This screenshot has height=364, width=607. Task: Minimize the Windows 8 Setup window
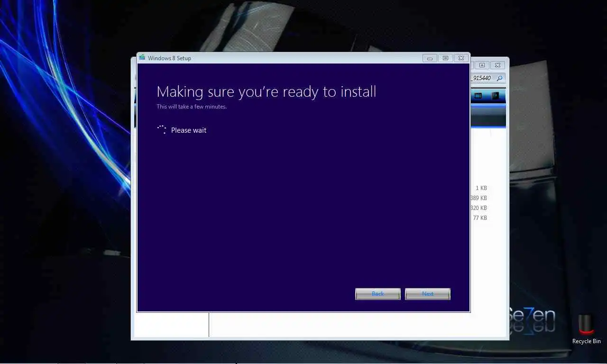(430, 58)
